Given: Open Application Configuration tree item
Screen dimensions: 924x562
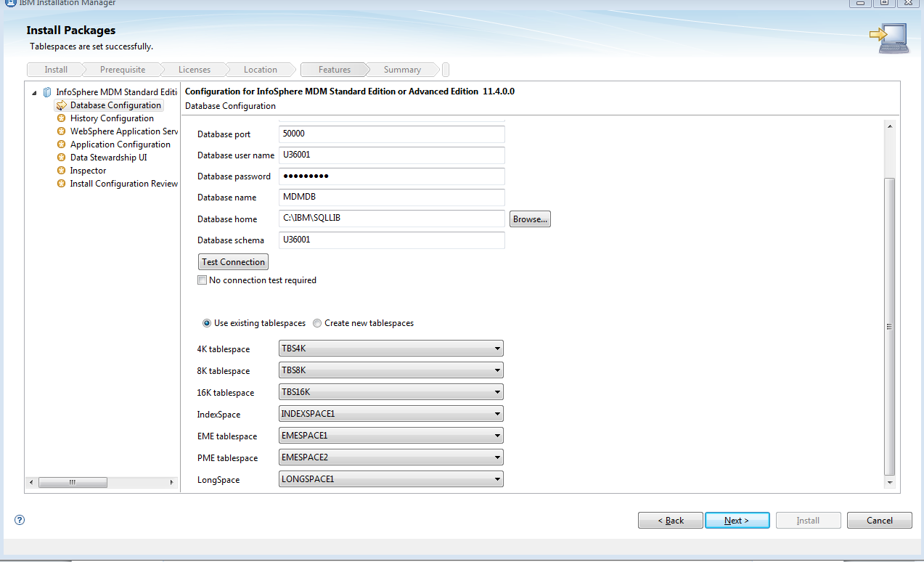Looking at the screenshot, I should 120,144.
